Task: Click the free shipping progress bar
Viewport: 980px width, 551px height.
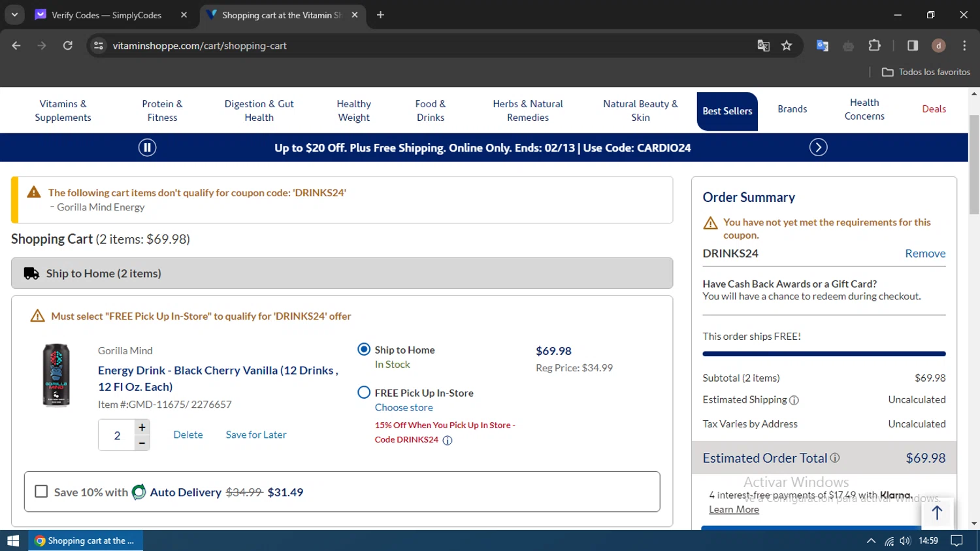Action: pos(824,354)
